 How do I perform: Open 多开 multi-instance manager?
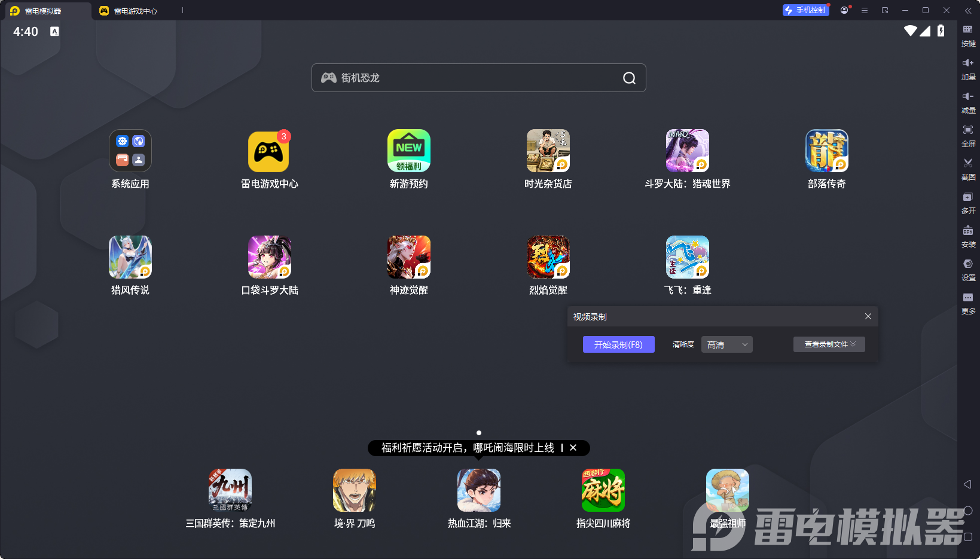(x=968, y=203)
